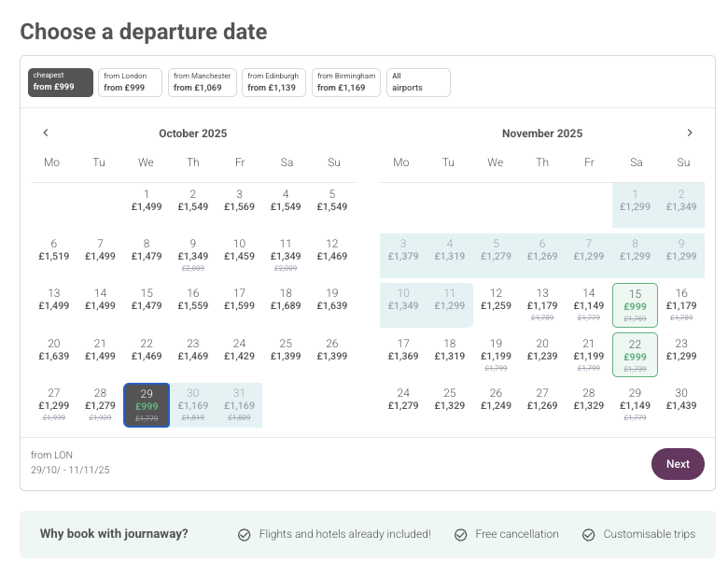
Task: Advance to next month with right chevron
Action: [x=690, y=133]
